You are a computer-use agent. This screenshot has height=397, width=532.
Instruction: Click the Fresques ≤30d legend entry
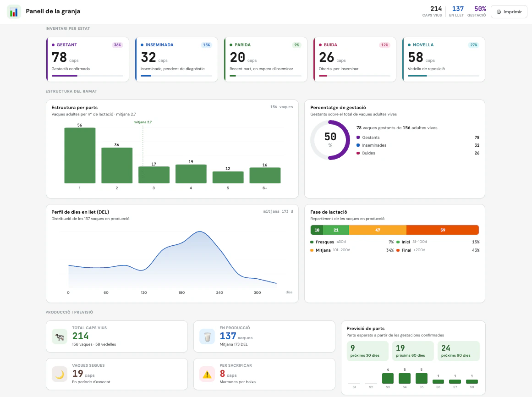(x=352, y=242)
